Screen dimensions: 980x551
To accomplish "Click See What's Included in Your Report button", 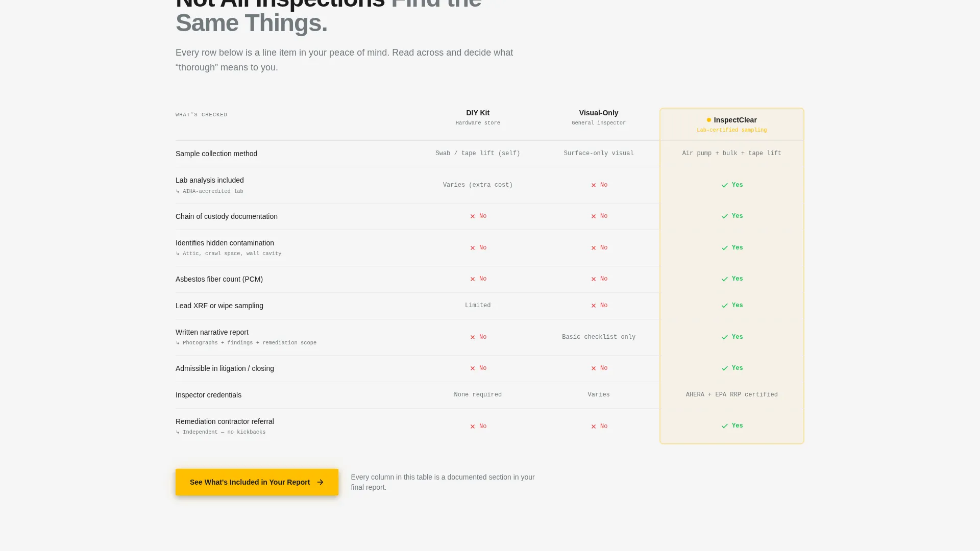I will tap(257, 482).
